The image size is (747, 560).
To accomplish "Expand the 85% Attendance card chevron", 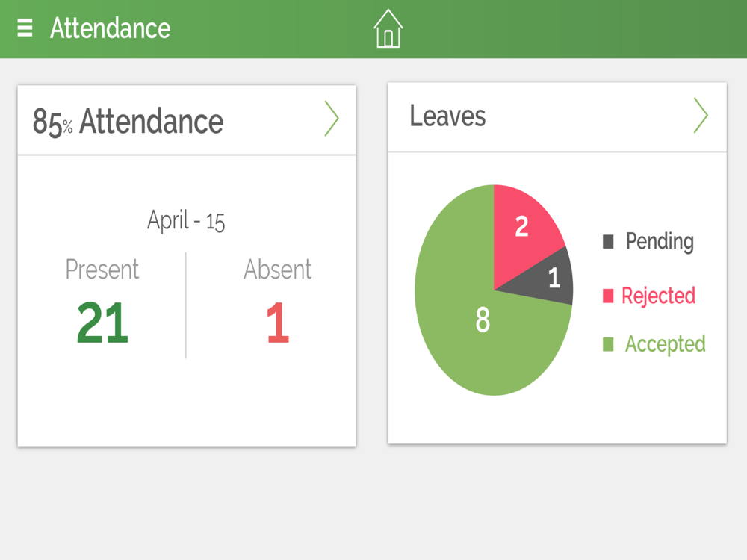I will click(332, 119).
